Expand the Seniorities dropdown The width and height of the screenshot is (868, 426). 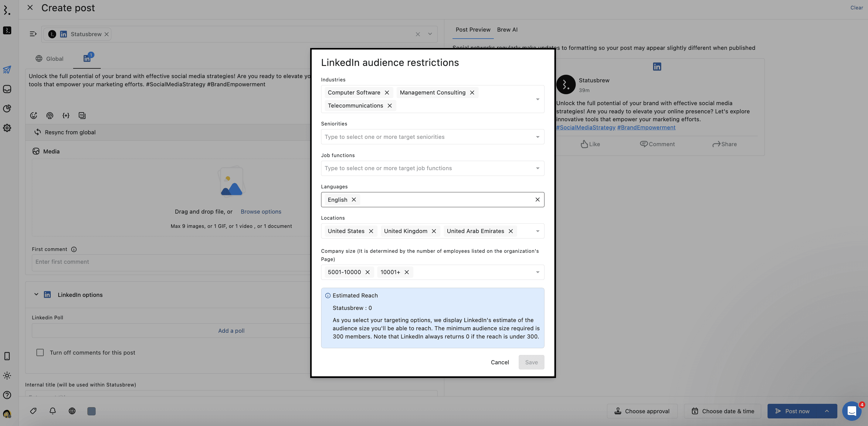pos(537,137)
